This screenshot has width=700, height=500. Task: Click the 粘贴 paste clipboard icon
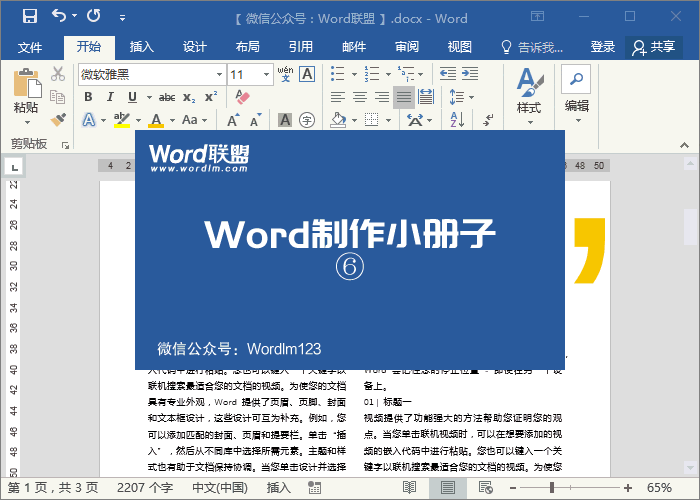coord(27,83)
